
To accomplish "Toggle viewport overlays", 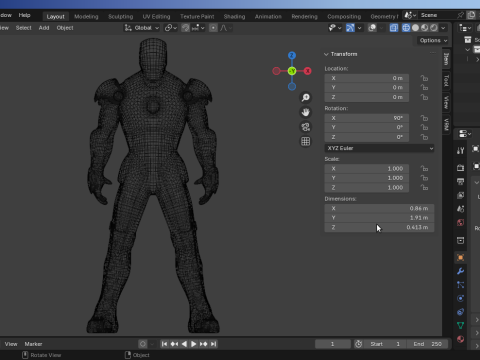I will [x=372, y=28].
